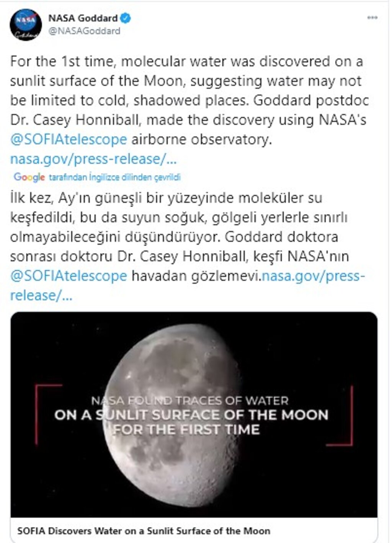Click 'ON A SUNLIT SURFACE OF THE MOON' video caption
This screenshot has height=543, width=392.
pyautogui.click(x=191, y=415)
